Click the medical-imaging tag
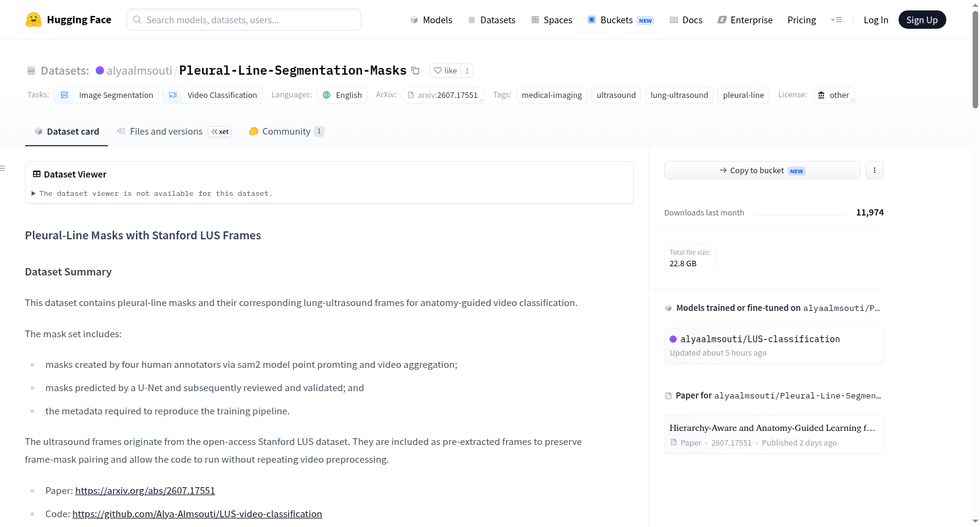This screenshot has width=980, height=527. [552, 95]
